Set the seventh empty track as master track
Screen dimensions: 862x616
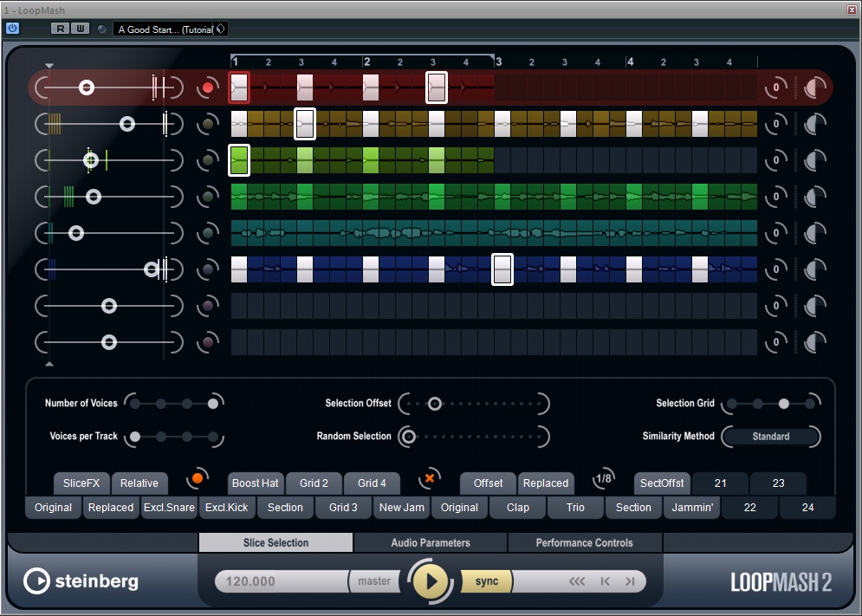(207, 306)
